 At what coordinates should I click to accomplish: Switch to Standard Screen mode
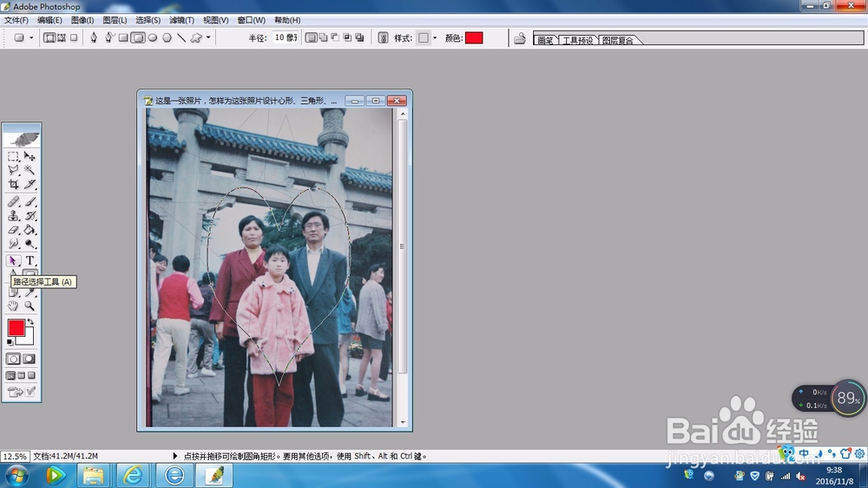pyautogui.click(x=10, y=376)
